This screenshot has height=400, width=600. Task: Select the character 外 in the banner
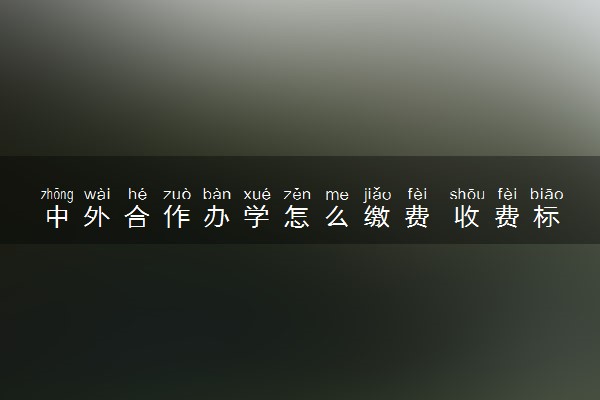(97, 217)
